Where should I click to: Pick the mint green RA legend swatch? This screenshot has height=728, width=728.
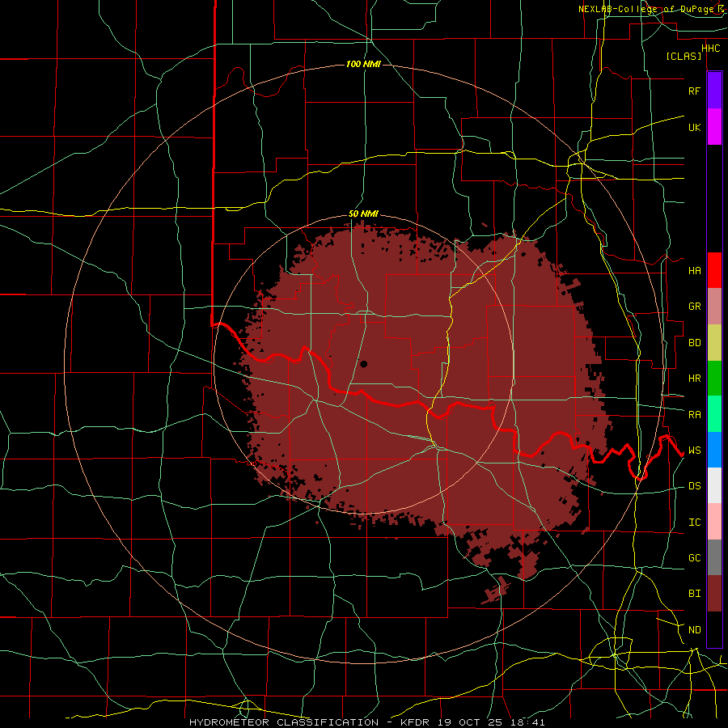click(x=714, y=413)
